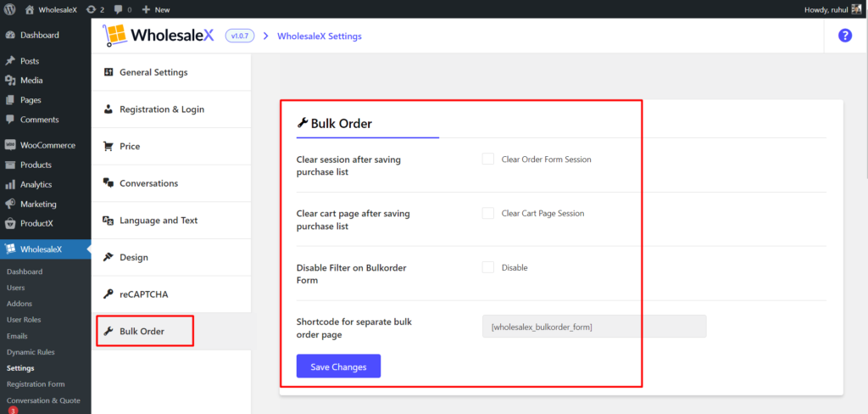The height and width of the screenshot is (414, 868).
Task: Open the Dynamic Rules submenu item
Action: tap(31, 352)
